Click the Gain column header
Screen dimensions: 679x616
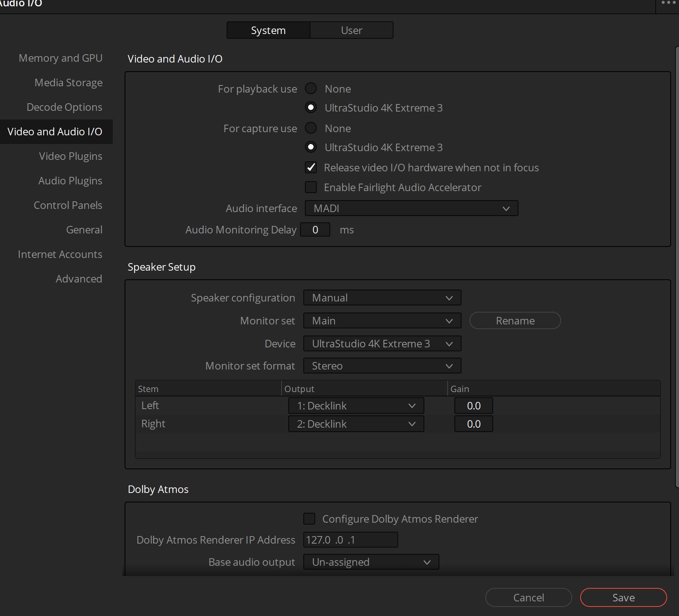[x=554, y=389]
